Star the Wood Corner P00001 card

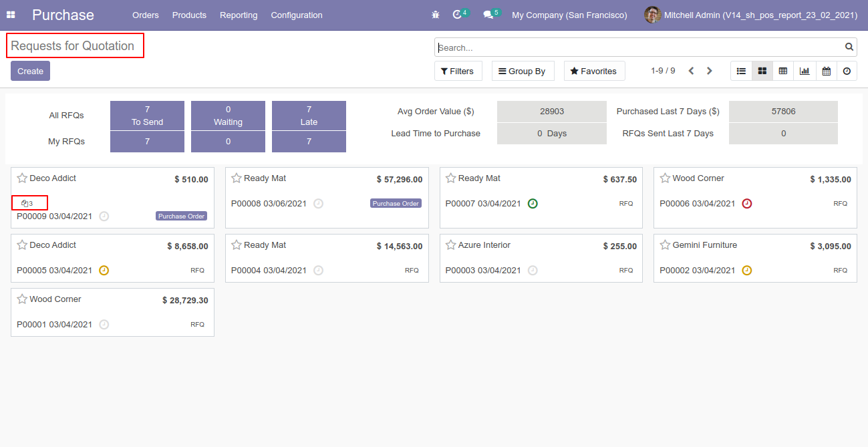tap(22, 299)
